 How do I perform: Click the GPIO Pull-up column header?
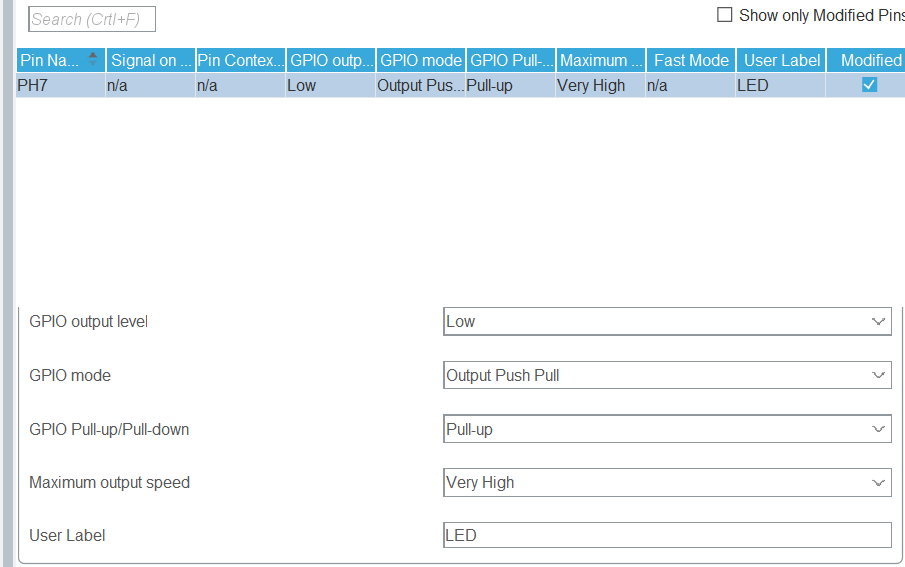[x=511, y=60]
